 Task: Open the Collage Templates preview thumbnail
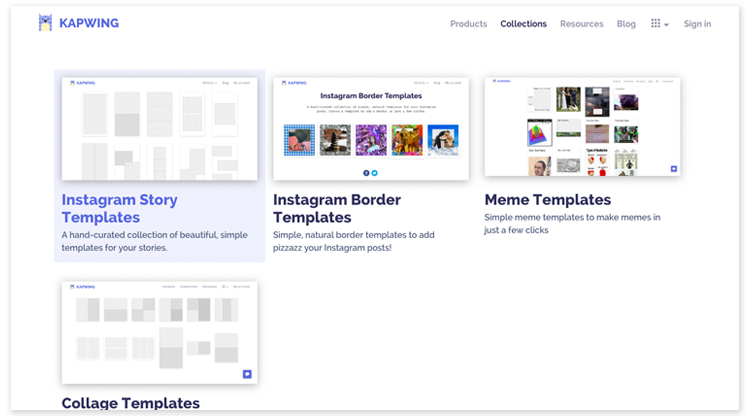pos(159,332)
